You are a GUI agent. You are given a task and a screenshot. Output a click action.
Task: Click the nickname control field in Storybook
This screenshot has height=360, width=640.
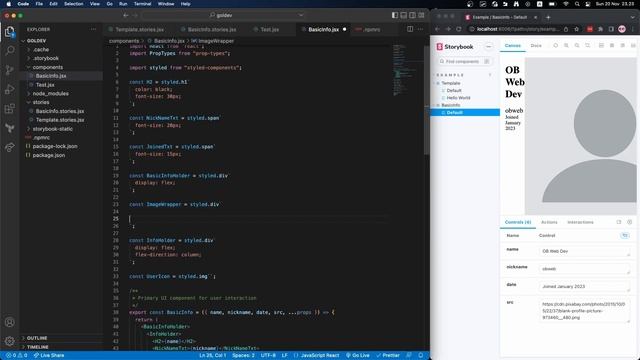click(584, 269)
